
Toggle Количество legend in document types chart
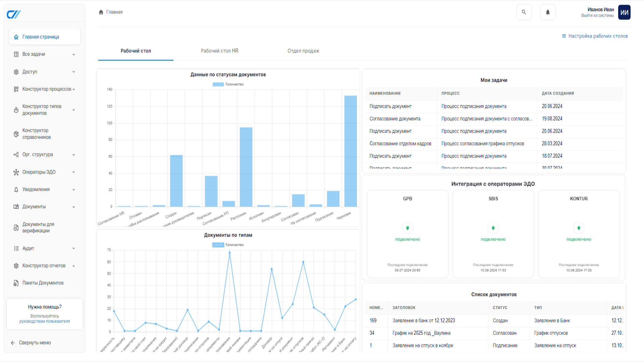[228, 245]
